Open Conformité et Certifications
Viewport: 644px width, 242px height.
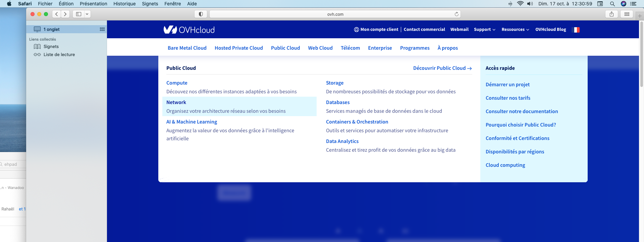tap(517, 138)
